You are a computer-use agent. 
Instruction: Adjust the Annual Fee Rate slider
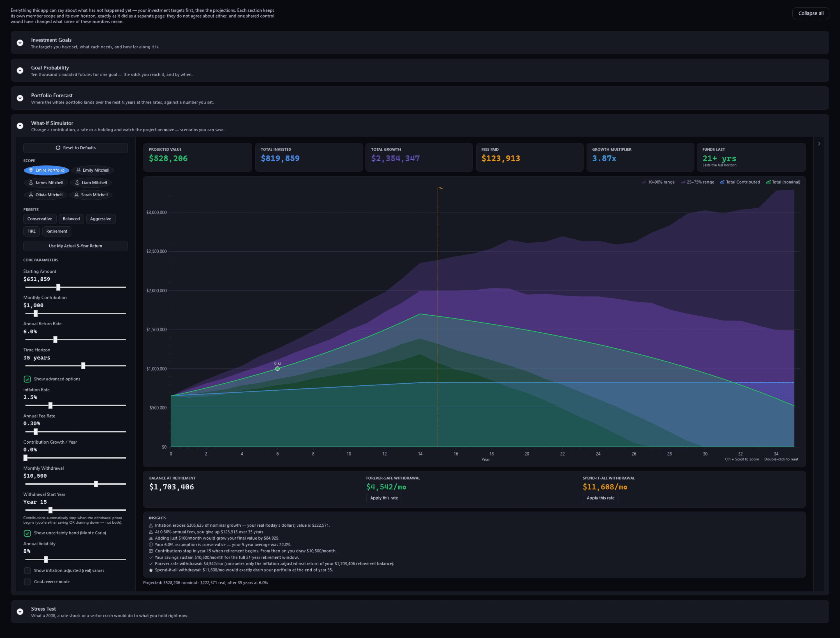click(x=76, y=432)
